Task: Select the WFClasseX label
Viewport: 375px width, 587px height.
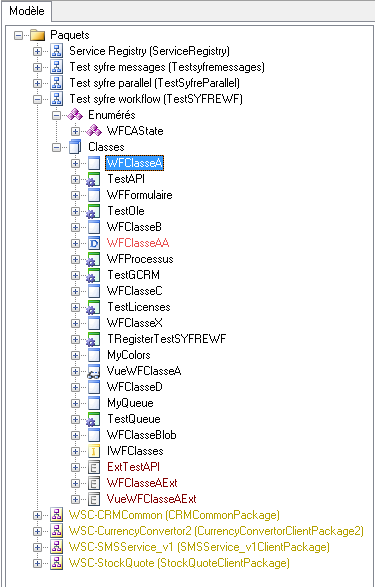Action: coord(135,323)
